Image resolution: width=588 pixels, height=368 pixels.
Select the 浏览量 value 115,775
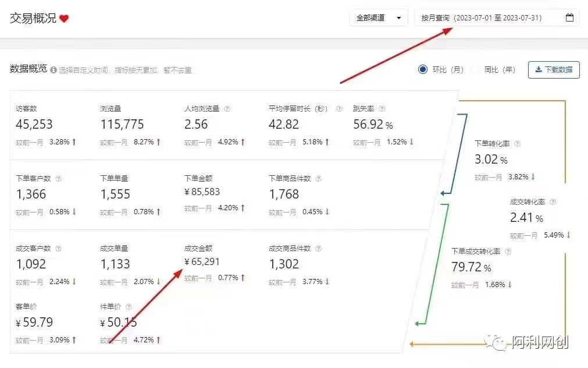click(x=122, y=124)
